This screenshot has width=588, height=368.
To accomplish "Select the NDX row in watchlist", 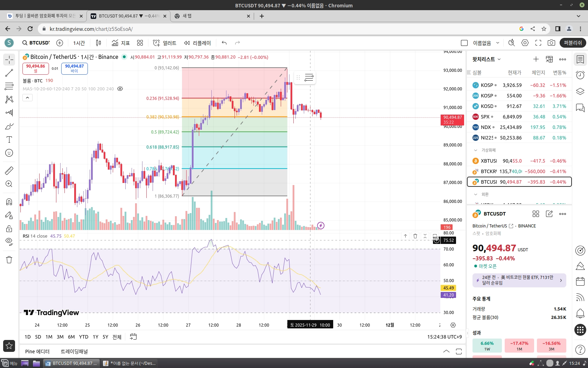I will coord(519,127).
